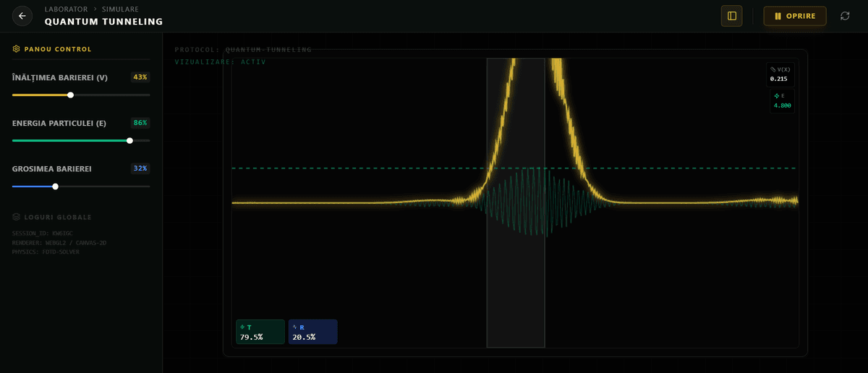The width and height of the screenshot is (868, 373).
Task: Click the 43% barrier height value badge
Action: point(140,77)
